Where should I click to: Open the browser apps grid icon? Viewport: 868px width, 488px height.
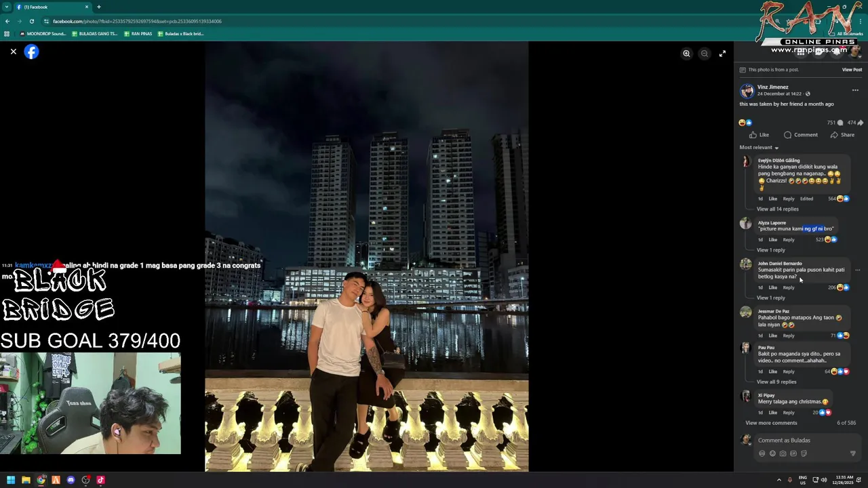[7, 33]
